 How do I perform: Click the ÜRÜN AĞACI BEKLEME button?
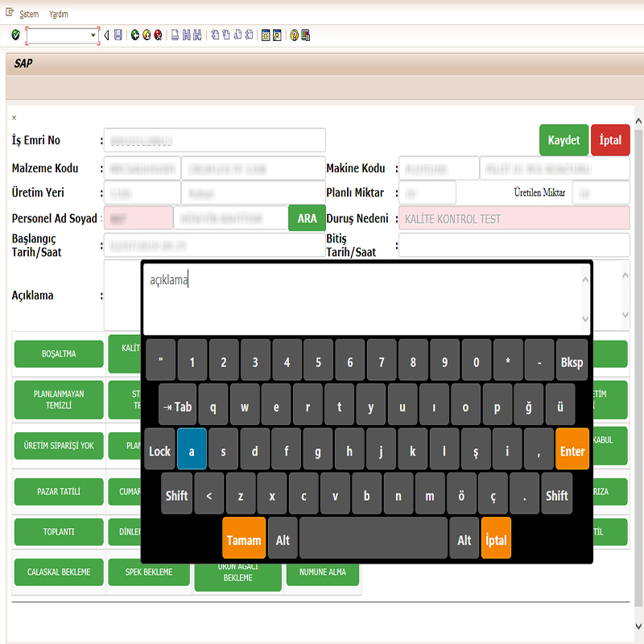coord(237,576)
